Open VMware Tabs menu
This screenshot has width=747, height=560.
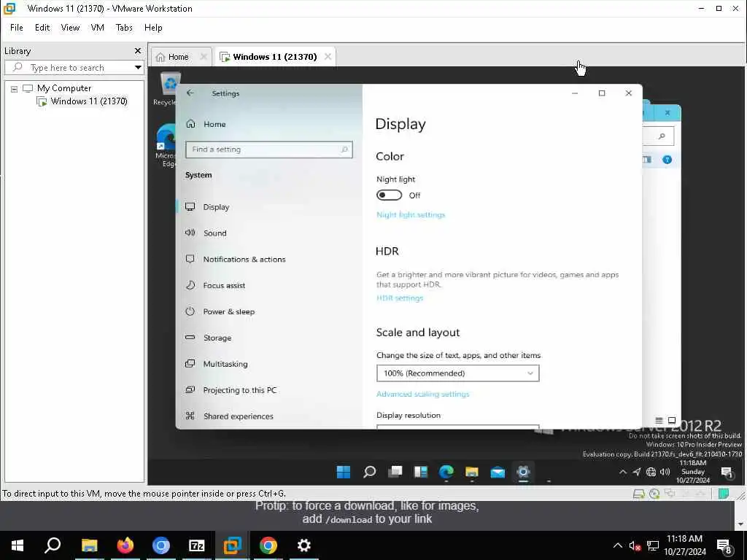(124, 28)
